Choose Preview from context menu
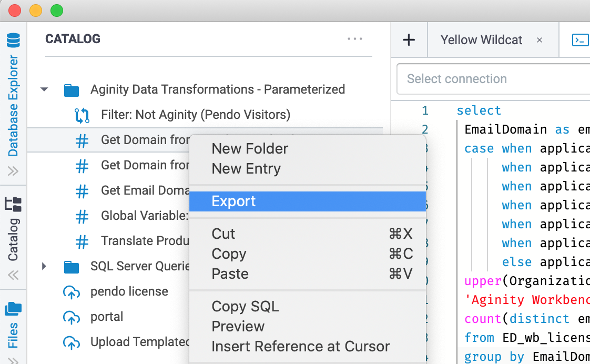The image size is (590, 364). click(238, 326)
